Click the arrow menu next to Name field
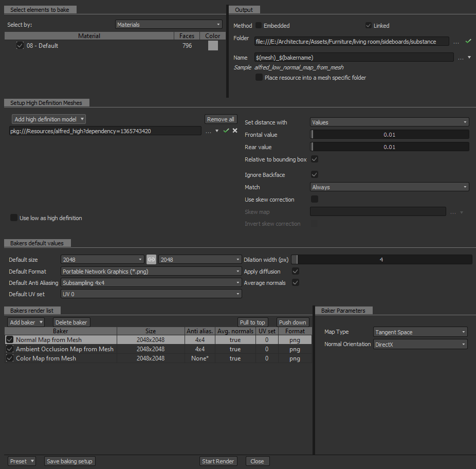476x469 pixels. coord(469,57)
